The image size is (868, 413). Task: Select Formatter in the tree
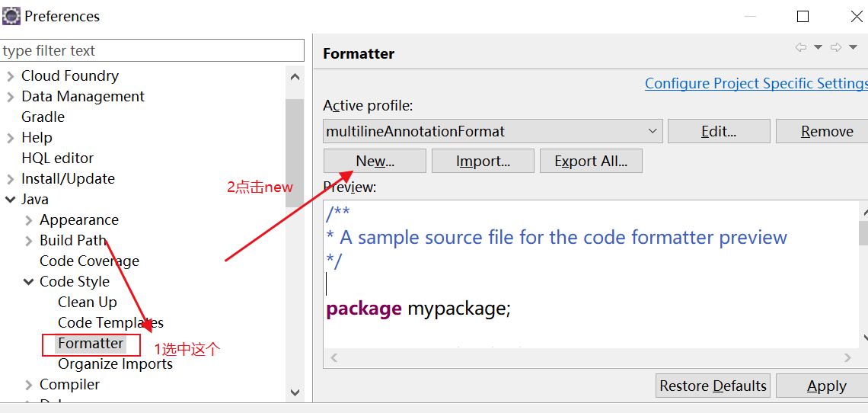[x=91, y=344]
